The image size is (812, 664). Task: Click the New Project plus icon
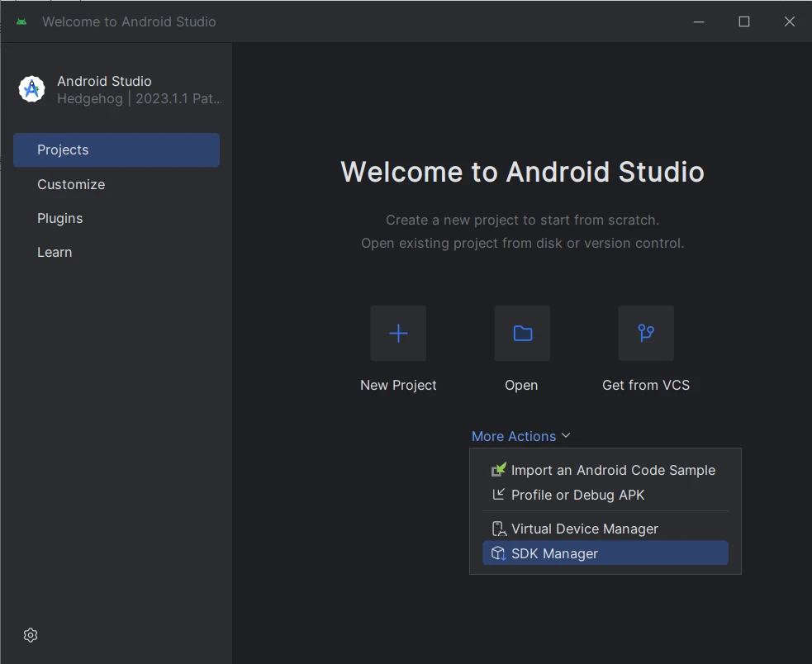(x=398, y=333)
